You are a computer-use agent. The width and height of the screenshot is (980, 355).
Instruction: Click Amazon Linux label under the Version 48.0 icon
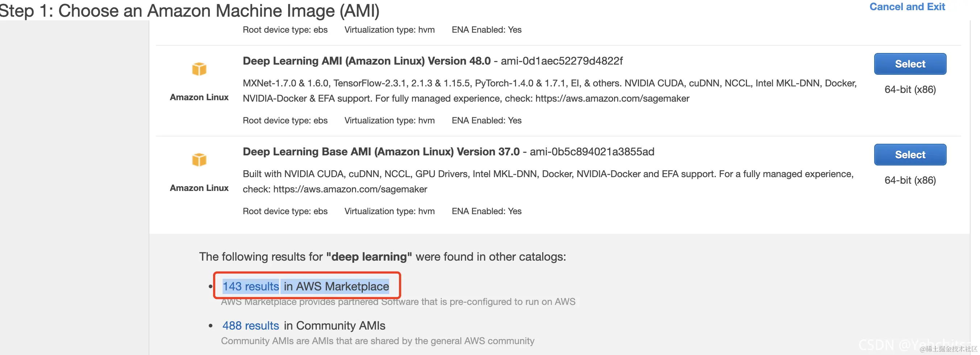pos(199,98)
